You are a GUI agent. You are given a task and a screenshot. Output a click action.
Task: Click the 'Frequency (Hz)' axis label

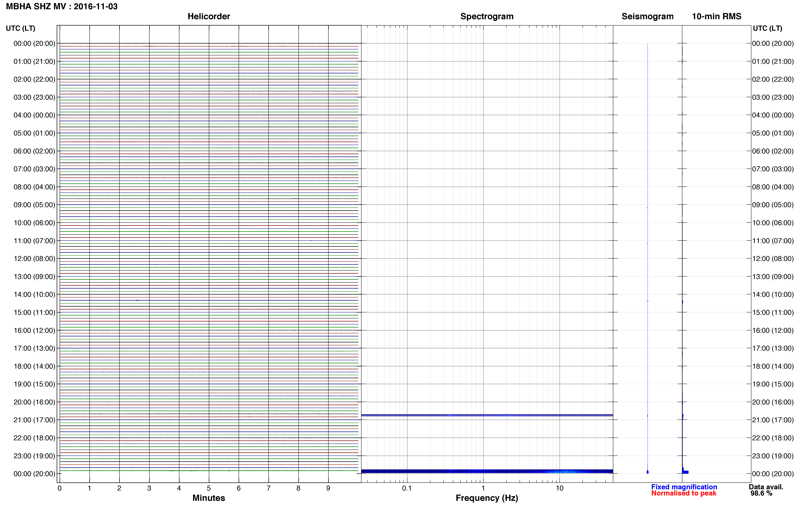click(x=487, y=498)
